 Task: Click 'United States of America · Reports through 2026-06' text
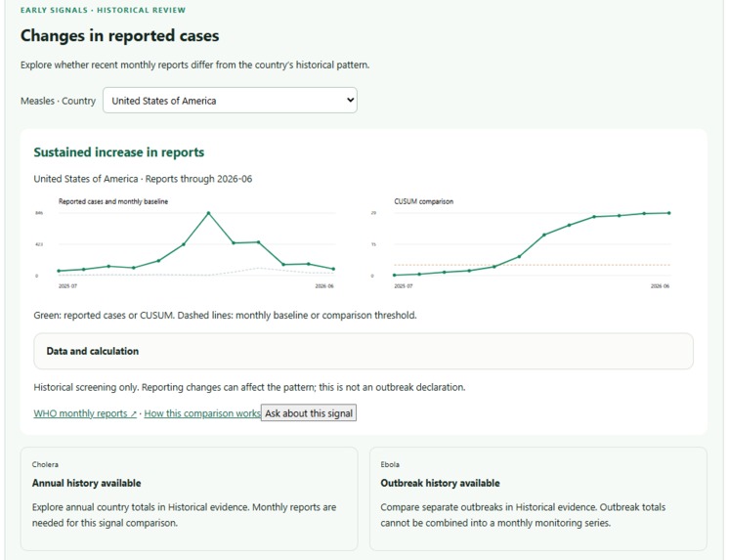click(x=143, y=179)
